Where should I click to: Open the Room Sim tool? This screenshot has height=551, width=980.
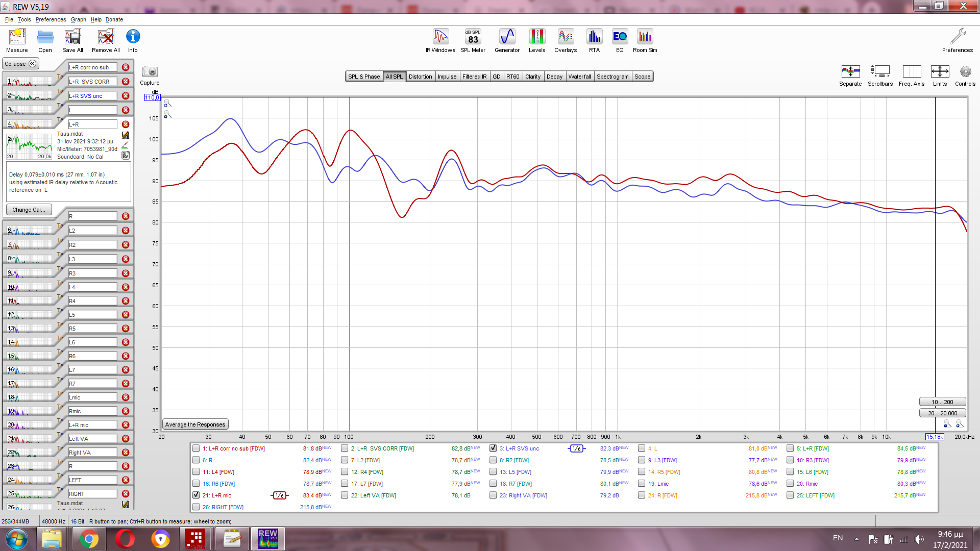click(645, 40)
